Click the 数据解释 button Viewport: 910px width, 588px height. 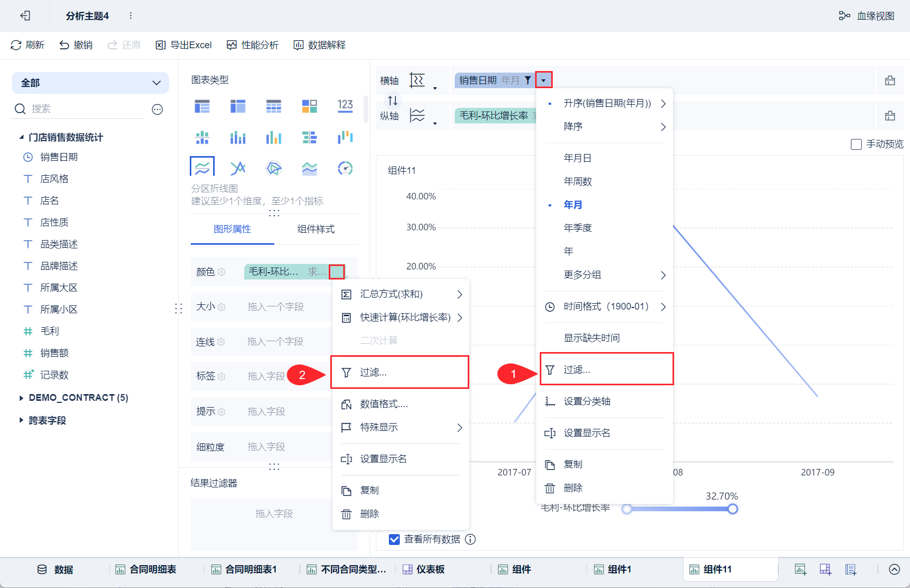click(319, 45)
